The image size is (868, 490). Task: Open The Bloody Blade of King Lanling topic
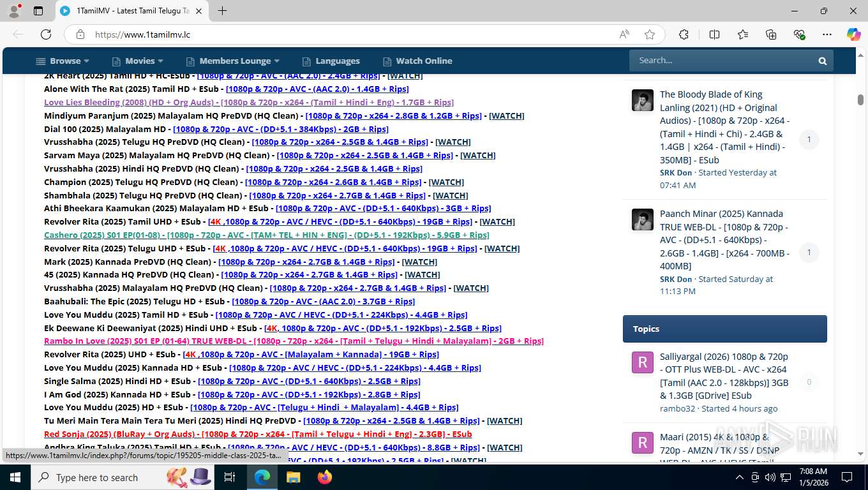click(725, 127)
